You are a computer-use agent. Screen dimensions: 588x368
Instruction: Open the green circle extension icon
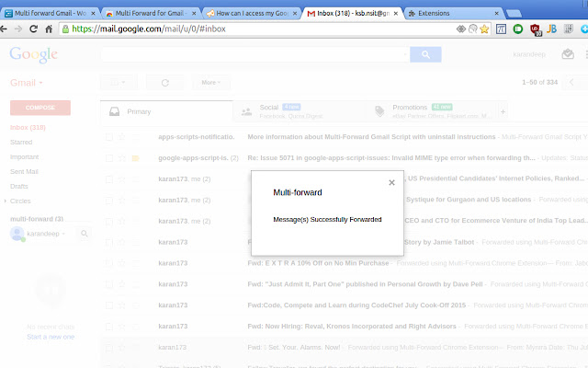[x=518, y=29]
